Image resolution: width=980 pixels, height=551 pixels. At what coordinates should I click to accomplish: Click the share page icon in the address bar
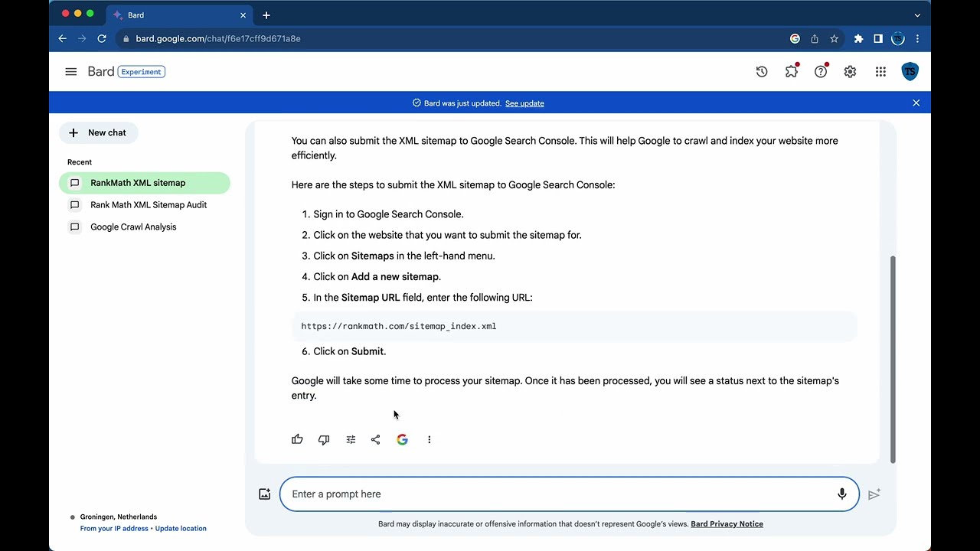pos(815,38)
